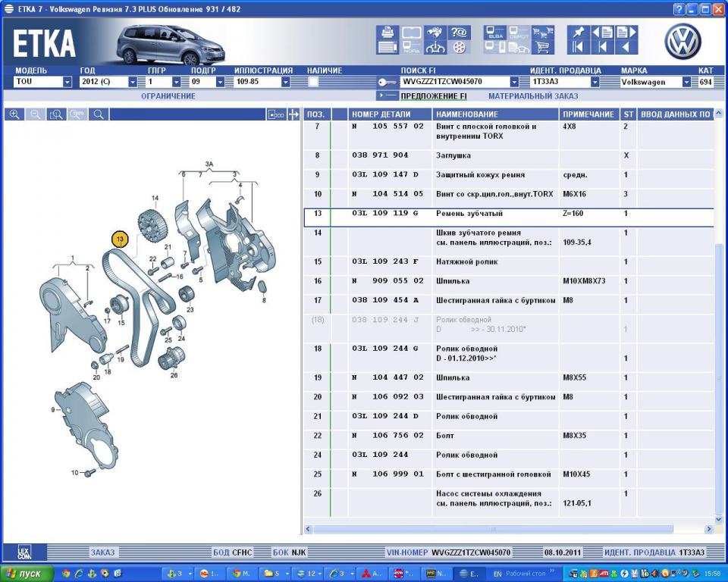Viewport: 728px width, 582px height.
Task: Click the ПОИСК FI VIN input field
Action: click(x=454, y=82)
